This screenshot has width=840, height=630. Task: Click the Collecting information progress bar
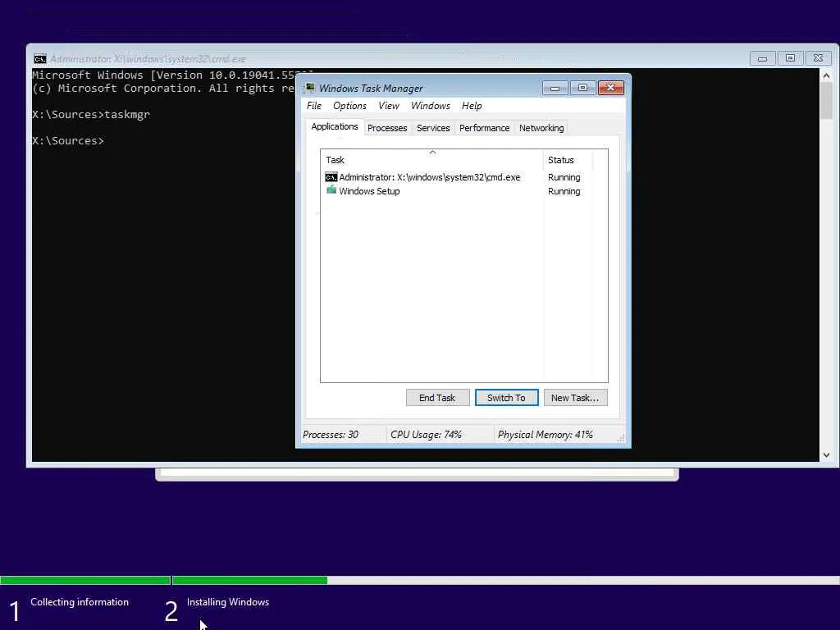(85, 580)
